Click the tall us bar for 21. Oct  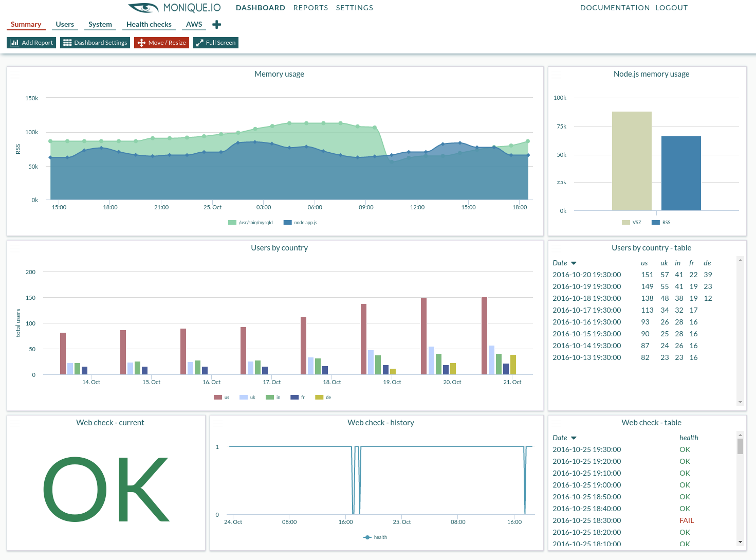(484, 336)
